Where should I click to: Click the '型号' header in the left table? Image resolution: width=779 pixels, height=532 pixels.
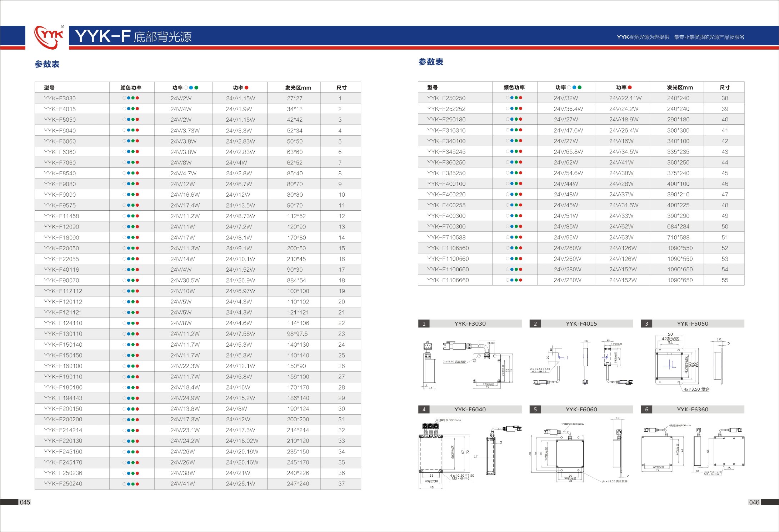(49, 87)
